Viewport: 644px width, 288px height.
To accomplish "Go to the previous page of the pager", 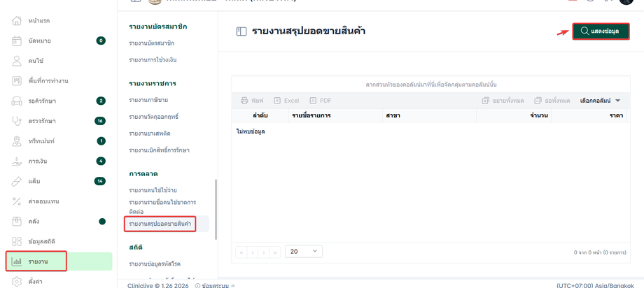I will pos(253,252).
